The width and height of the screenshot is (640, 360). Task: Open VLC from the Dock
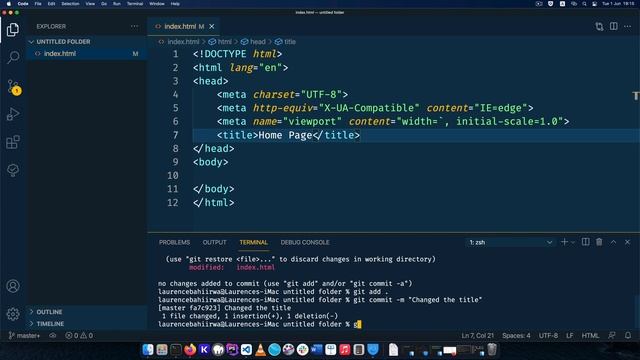[x=260, y=350]
